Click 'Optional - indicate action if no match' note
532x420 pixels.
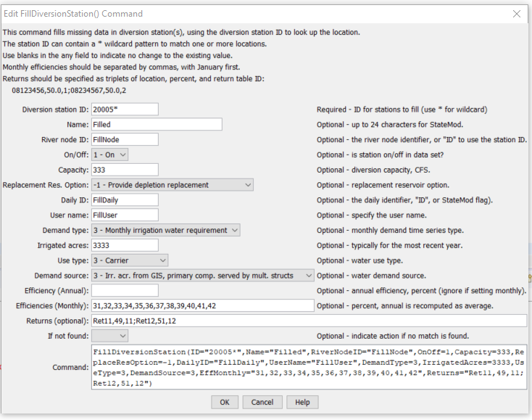coord(393,336)
